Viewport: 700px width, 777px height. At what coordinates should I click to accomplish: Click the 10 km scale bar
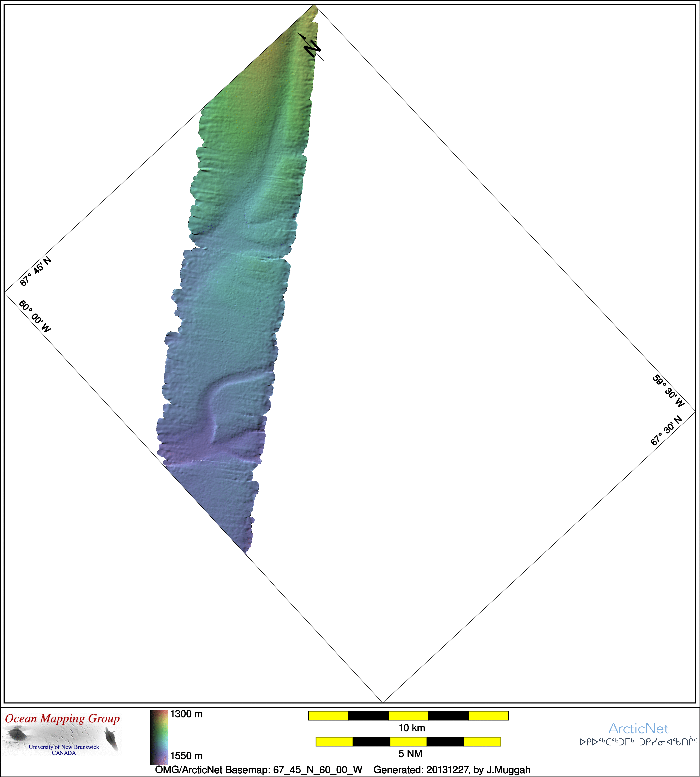click(x=408, y=716)
